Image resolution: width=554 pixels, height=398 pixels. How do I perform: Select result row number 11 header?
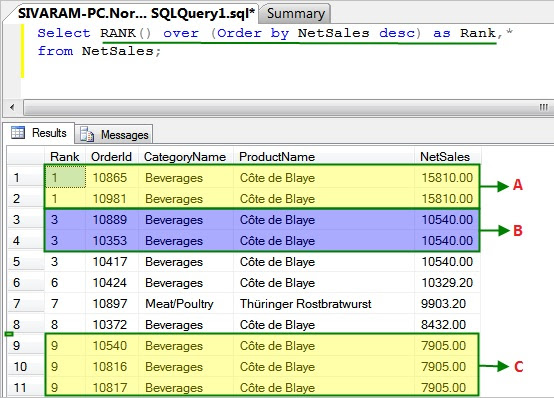pos(26,387)
